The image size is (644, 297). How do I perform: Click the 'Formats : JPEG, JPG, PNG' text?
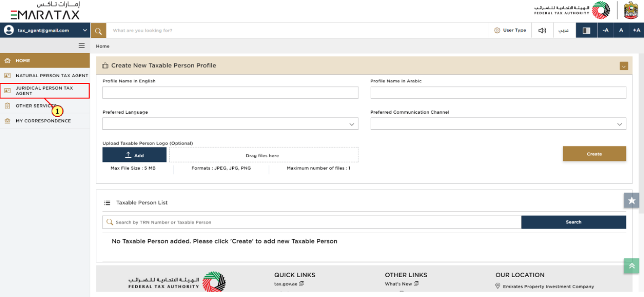point(221,168)
